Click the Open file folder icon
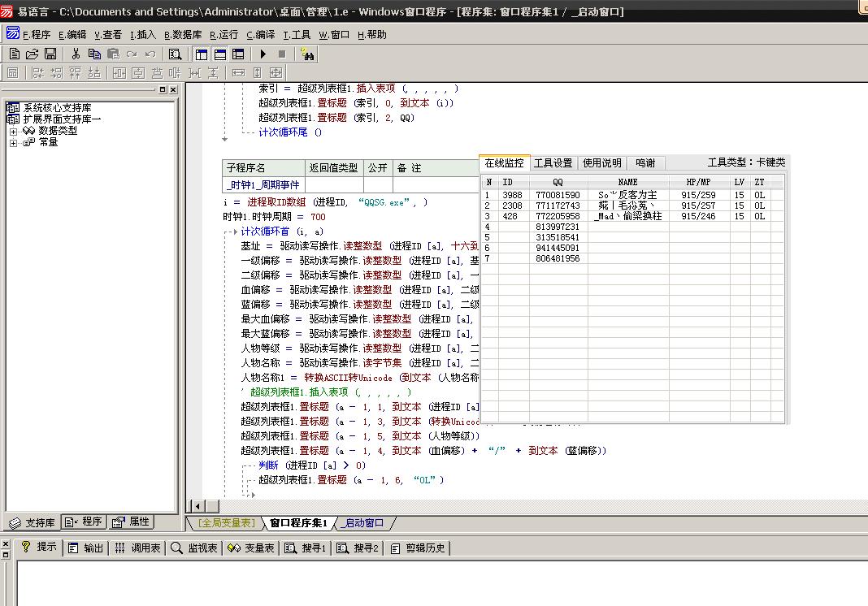Image resolution: width=868 pixels, height=606 pixels. [33, 54]
